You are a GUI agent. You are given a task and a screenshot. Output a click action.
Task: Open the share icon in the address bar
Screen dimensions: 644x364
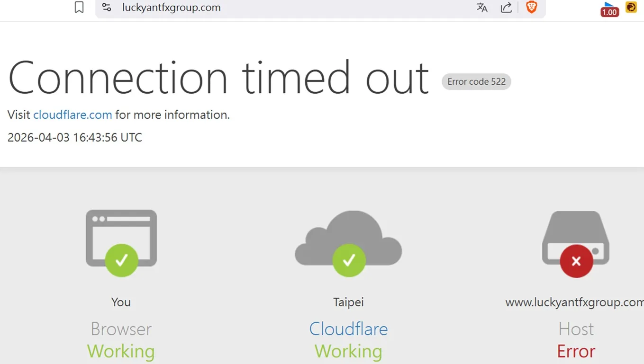[506, 8]
